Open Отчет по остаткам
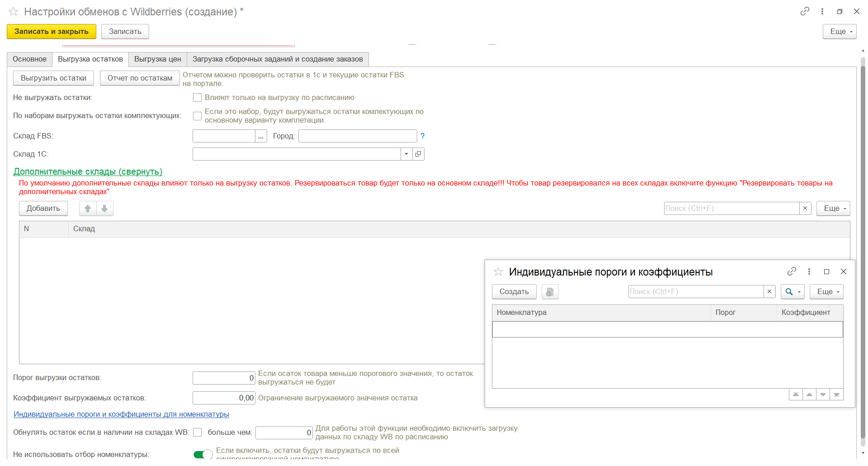Screen dimensions: 868x466 coord(140,78)
